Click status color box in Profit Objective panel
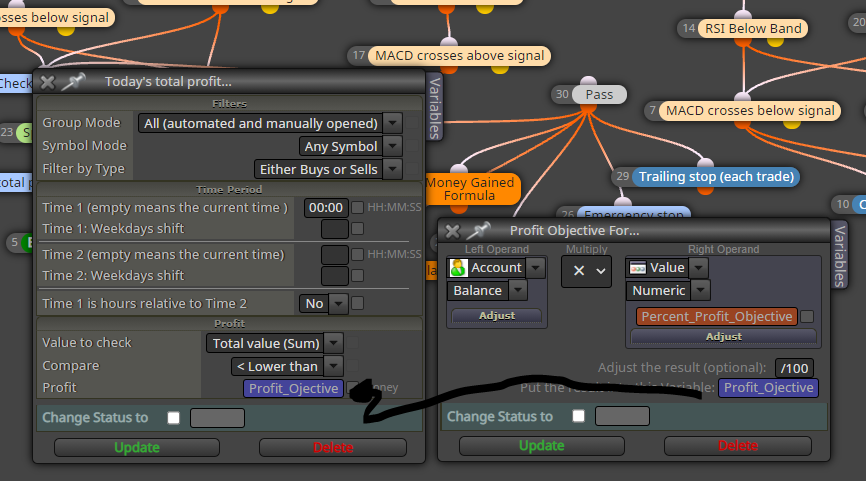The width and height of the screenshot is (866, 481). coord(622,416)
